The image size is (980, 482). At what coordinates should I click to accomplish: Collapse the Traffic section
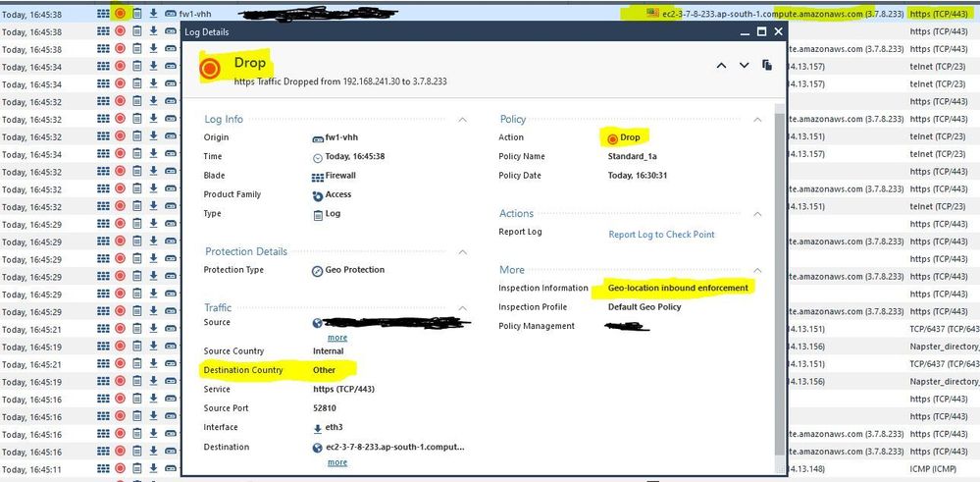click(462, 307)
